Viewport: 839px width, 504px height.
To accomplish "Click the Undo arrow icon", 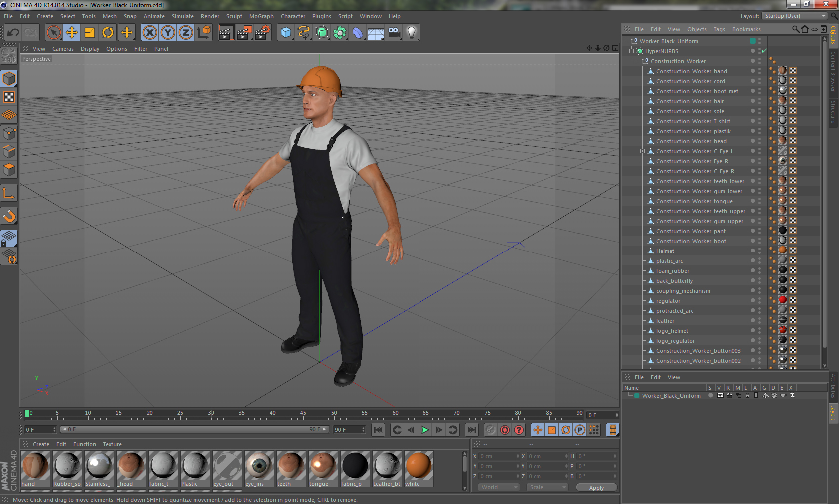I will 13,33.
